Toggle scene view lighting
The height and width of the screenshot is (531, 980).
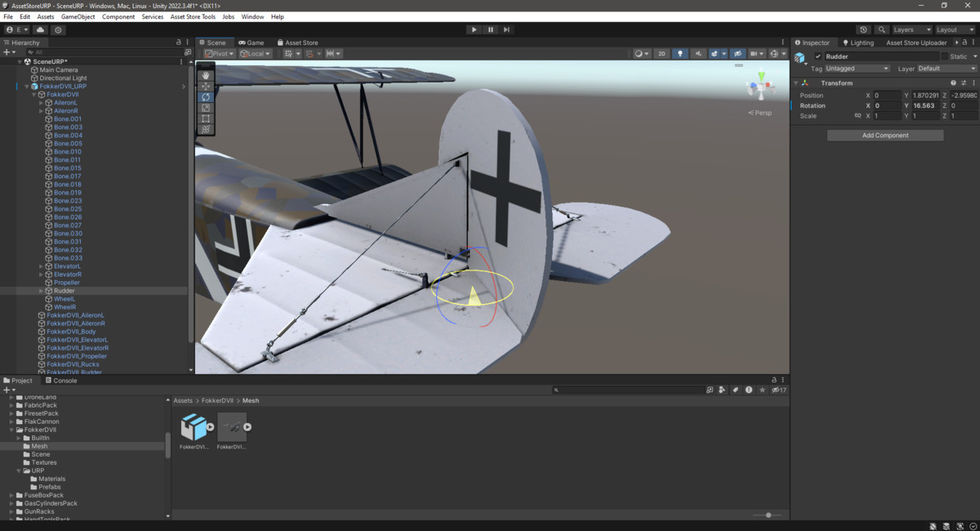click(x=680, y=53)
